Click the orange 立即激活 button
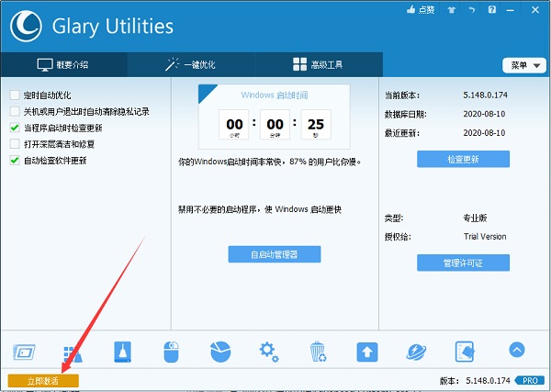The image size is (551, 392). point(43,381)
